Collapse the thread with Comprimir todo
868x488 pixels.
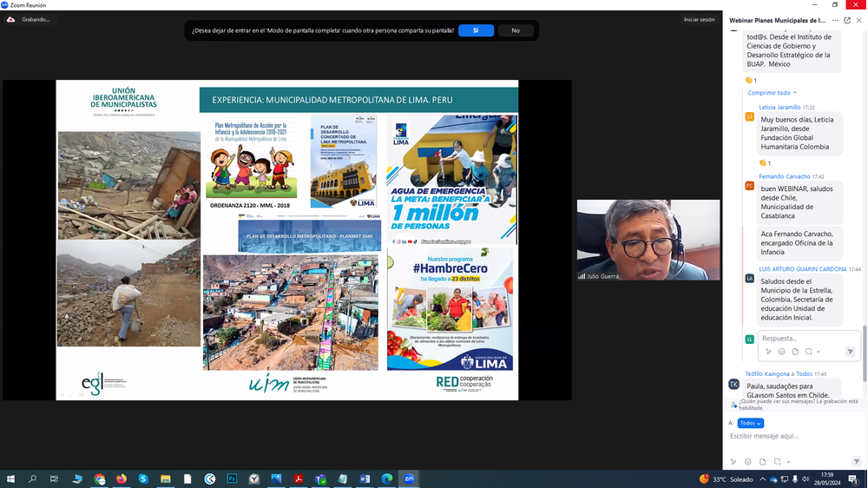(x=772, y=93)
